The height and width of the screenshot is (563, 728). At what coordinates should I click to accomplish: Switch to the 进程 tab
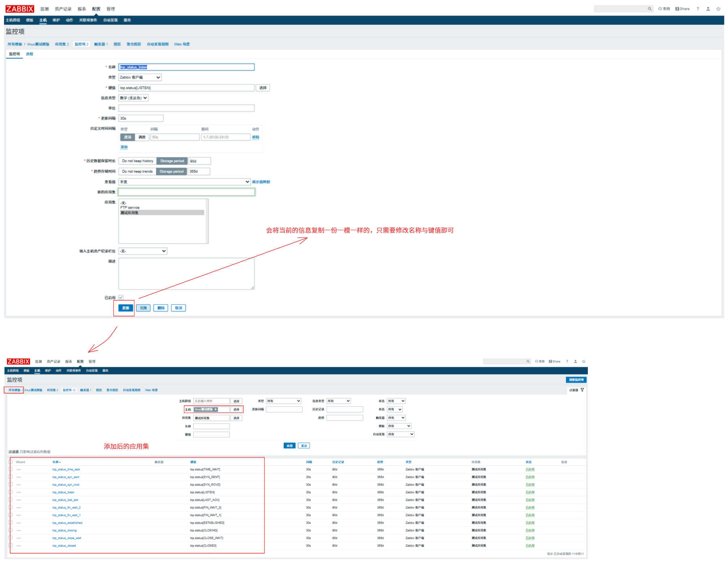click(x=30, y=54)
